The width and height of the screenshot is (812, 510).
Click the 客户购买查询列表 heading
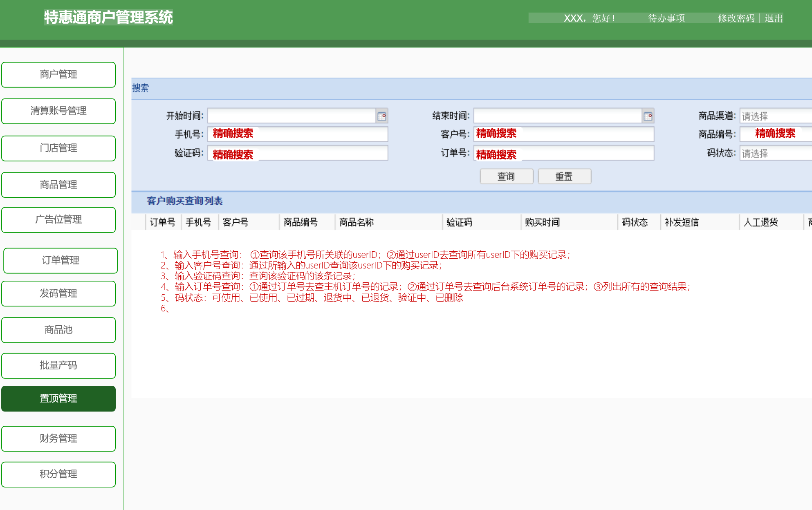[x=185, y=201]
